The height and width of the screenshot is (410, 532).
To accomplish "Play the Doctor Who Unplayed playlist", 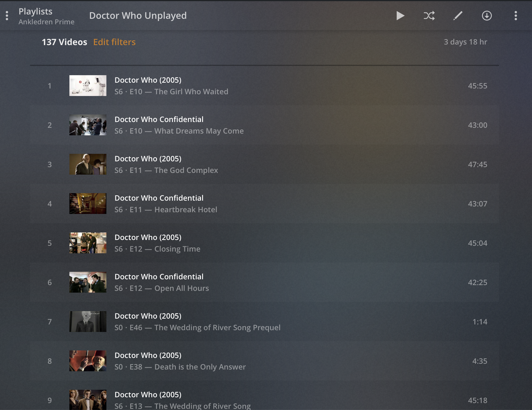I will [x=400, y=16].
